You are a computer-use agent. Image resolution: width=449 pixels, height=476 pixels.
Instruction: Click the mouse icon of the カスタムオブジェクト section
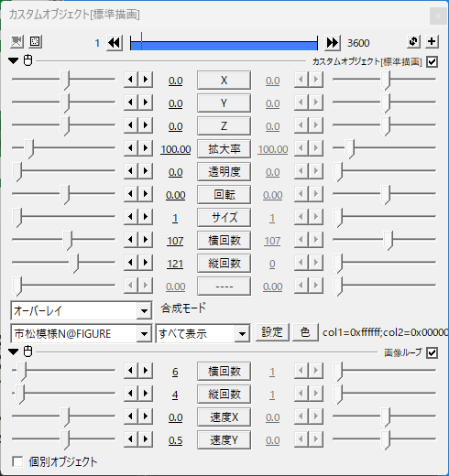28,60
